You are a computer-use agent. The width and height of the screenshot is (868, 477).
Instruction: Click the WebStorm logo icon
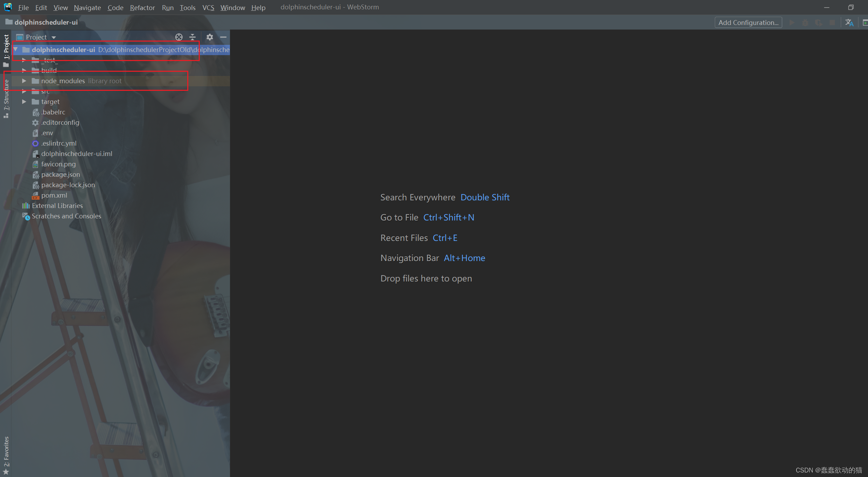pyautogui.click(x=8, y=7)
